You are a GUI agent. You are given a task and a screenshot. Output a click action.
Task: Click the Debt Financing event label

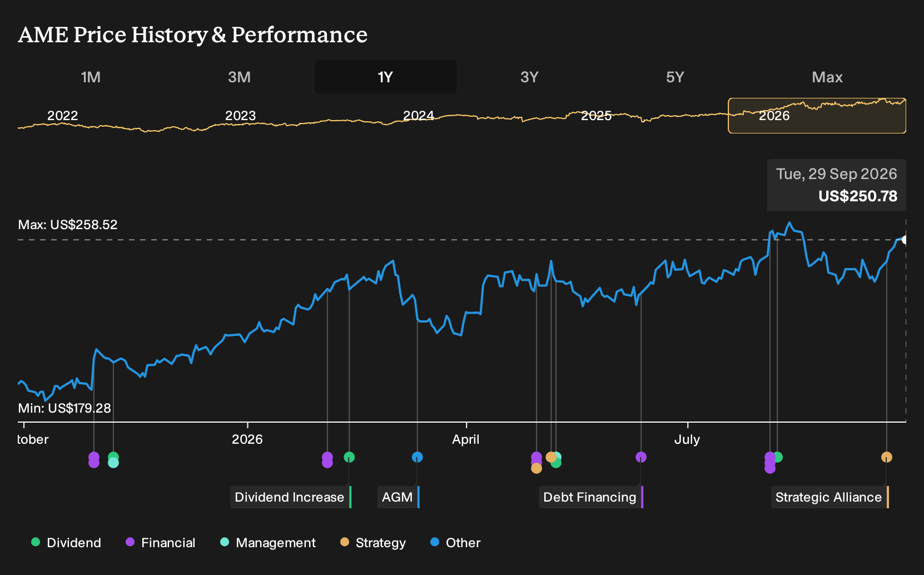click(591, 497)
